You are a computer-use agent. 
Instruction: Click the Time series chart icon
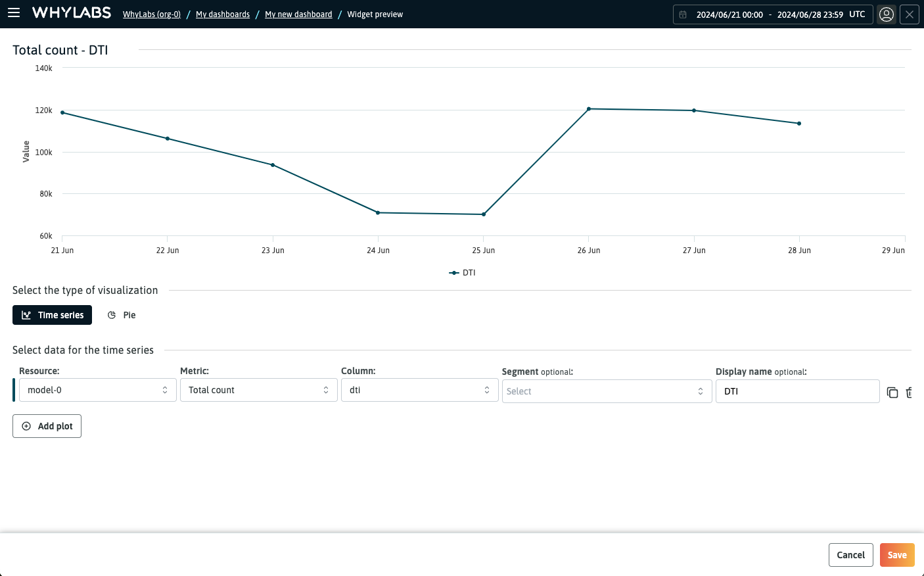point(27,314)
